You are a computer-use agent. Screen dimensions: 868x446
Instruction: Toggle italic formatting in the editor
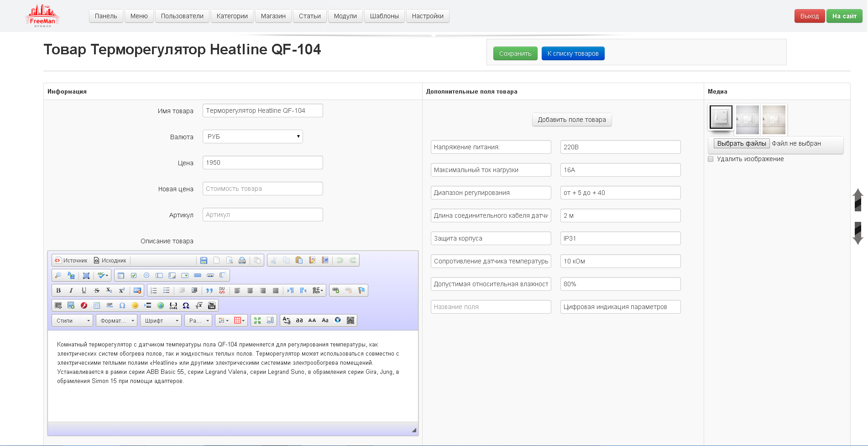click(x=71, y=290)
